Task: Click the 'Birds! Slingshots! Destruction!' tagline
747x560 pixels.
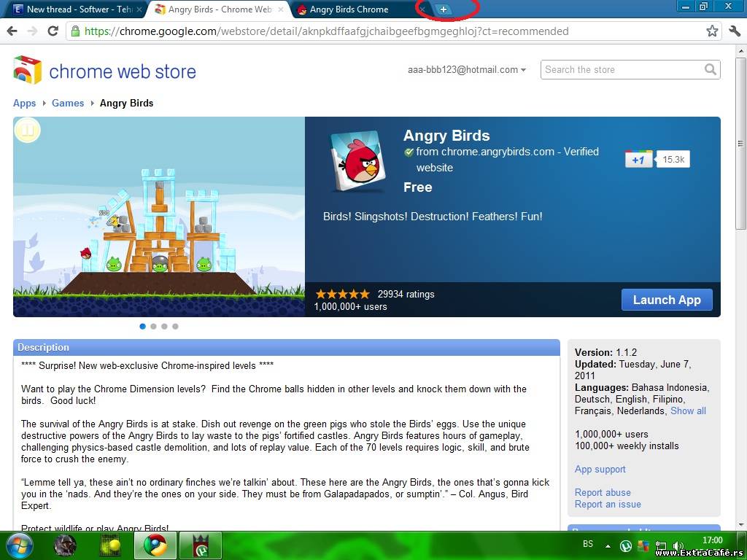Action: click(x=433, y=217)
